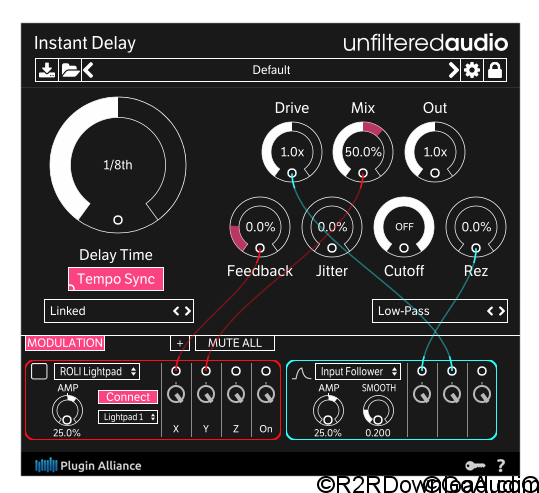Click the Cutoff knob showing OFF
Screen dimensions: 539x493
coord(404,227)
